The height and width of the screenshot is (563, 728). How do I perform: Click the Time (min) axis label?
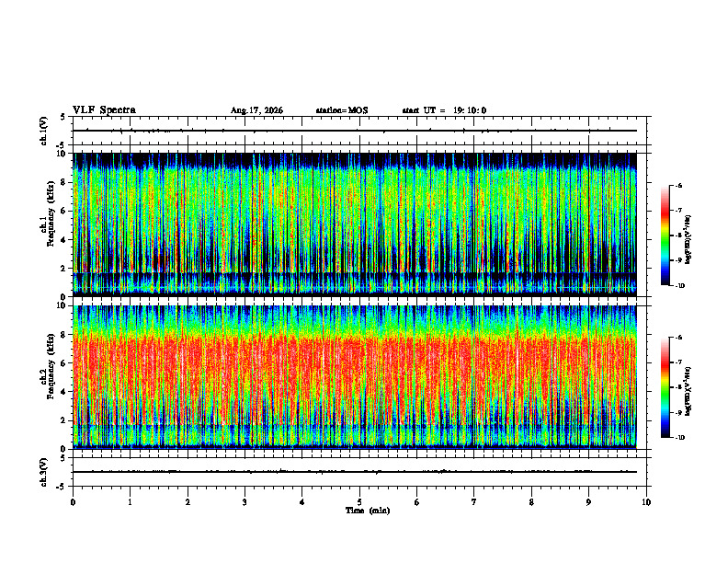click(x=368, y=511)
